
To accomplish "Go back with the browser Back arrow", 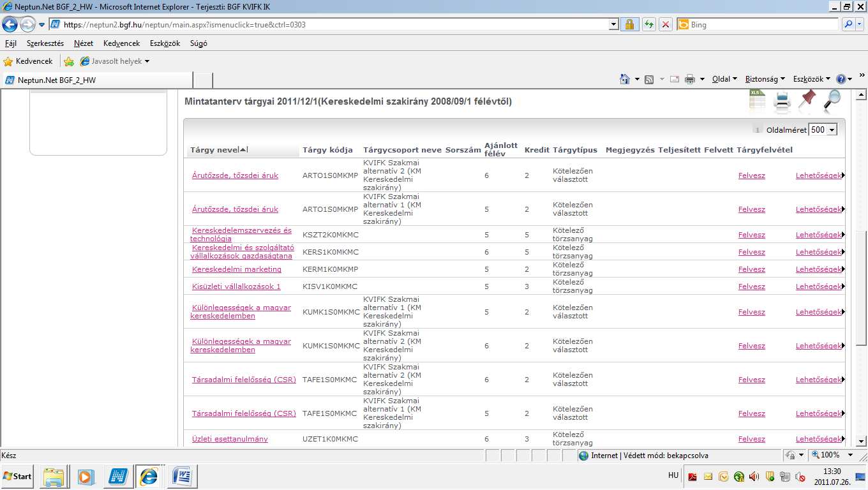I will (x=10, y=24).
